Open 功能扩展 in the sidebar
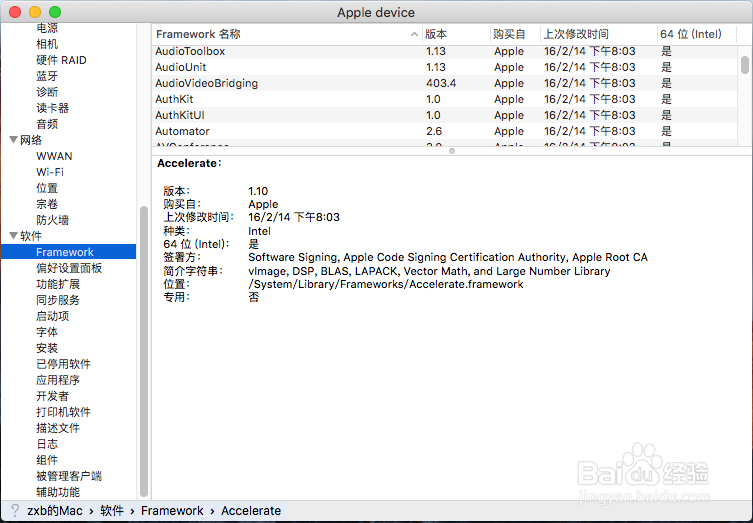753x523 pixels. tap(58, 284)
